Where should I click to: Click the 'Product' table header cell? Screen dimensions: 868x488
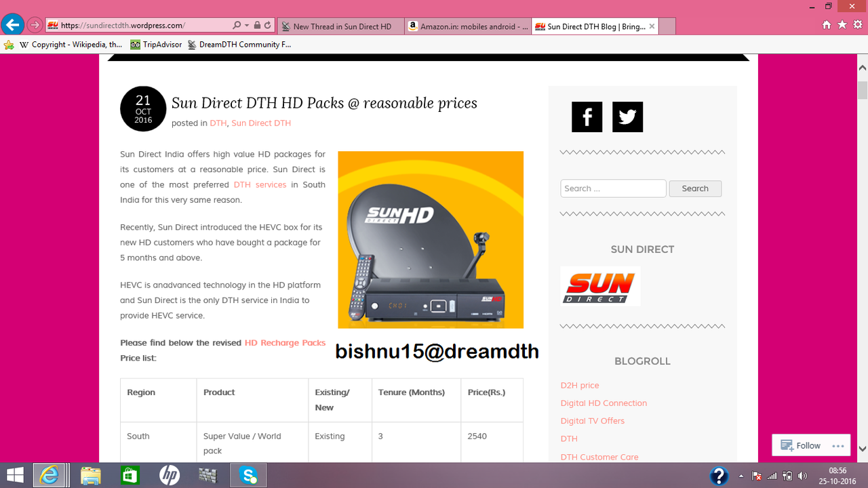tap(252, 401)
